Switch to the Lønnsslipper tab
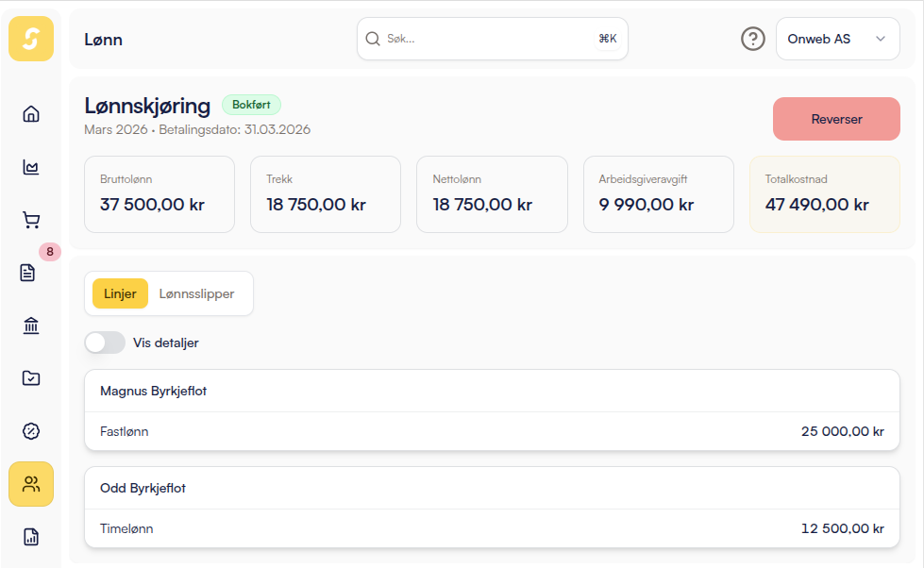 pos(196,293)
